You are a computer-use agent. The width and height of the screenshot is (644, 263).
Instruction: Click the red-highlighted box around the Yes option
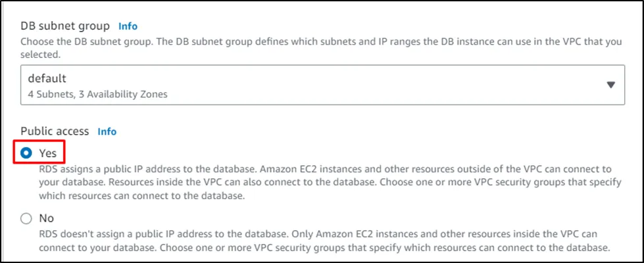pos(40,153)
